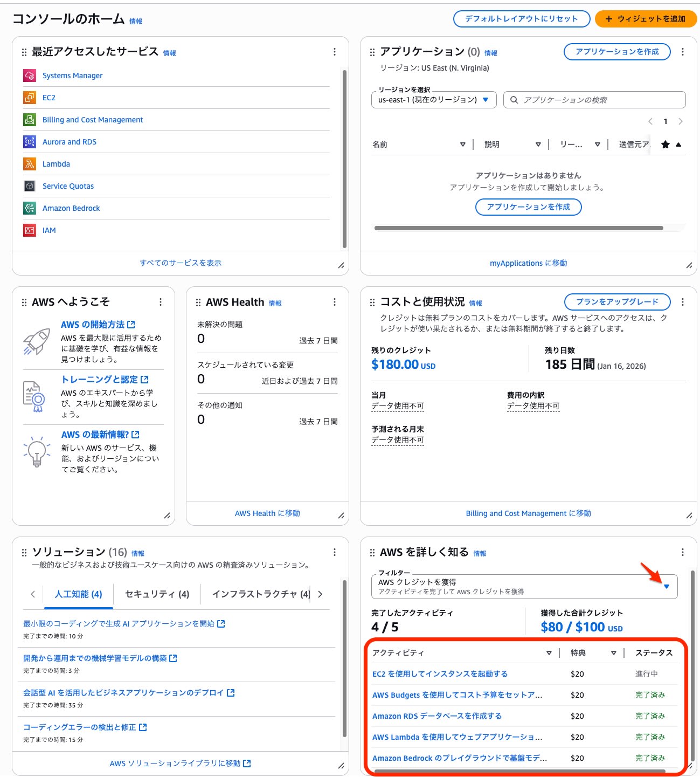Show previous solution tabs with left chevron
Image resolution: width=700 pixels, height=777 pixels.
click(x=33, y=594)
